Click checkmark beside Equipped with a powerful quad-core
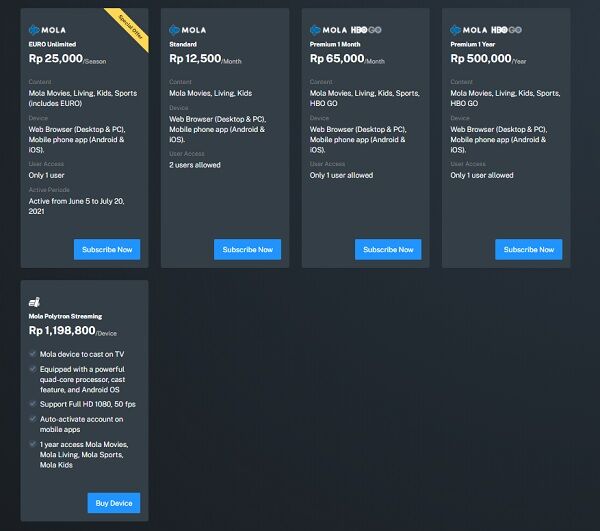Image resolution: width=600 pixels, height=531 pixels. point(33,369)
